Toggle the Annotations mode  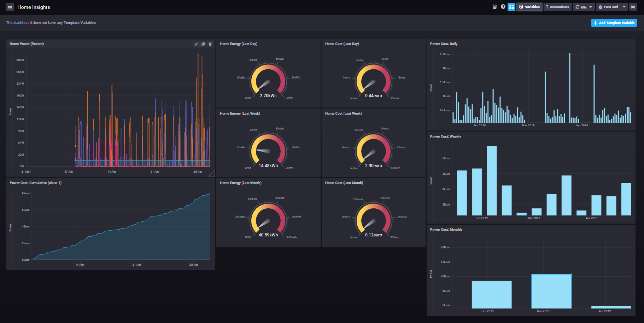(x=557, y=7)
